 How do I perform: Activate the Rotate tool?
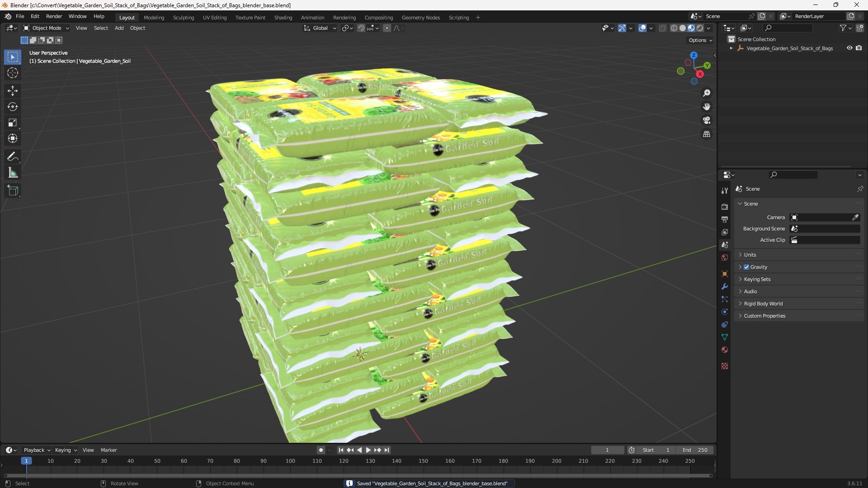pyautogui.click(x=13, y=107)
